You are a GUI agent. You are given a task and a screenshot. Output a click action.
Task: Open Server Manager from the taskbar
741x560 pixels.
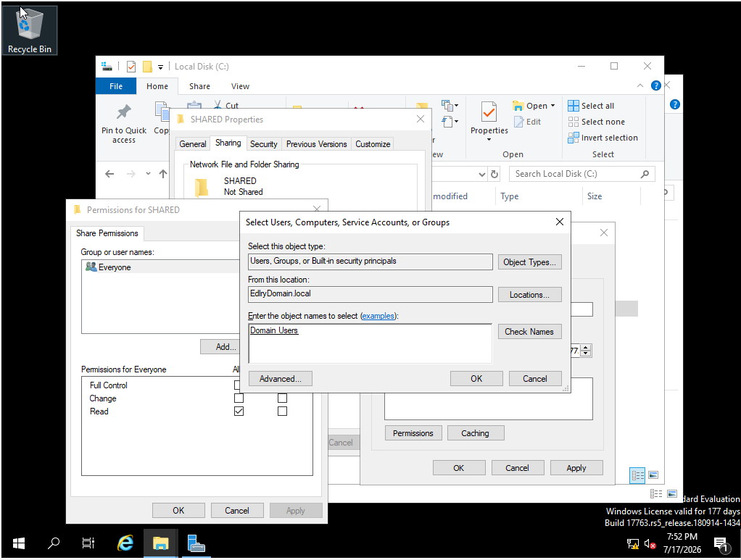click(196, 543)
